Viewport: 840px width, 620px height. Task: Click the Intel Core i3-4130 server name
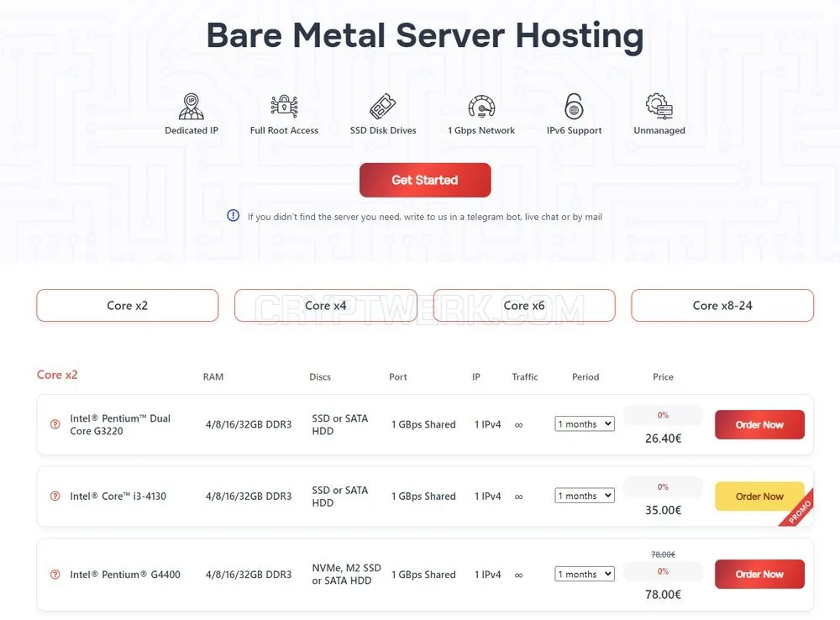pyautogui.click(x=118, y=497)
